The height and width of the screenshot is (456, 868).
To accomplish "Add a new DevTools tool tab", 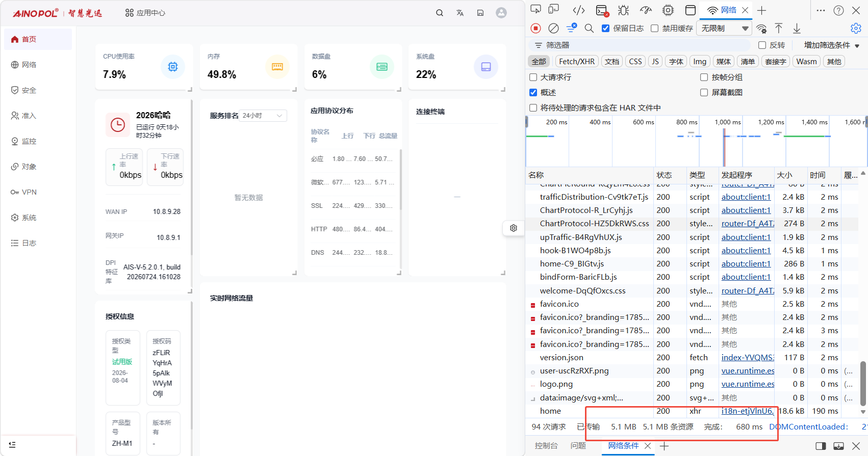I will [761, 10].
